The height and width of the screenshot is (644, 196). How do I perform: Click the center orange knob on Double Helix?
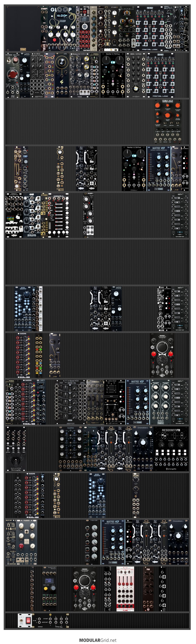167,115
